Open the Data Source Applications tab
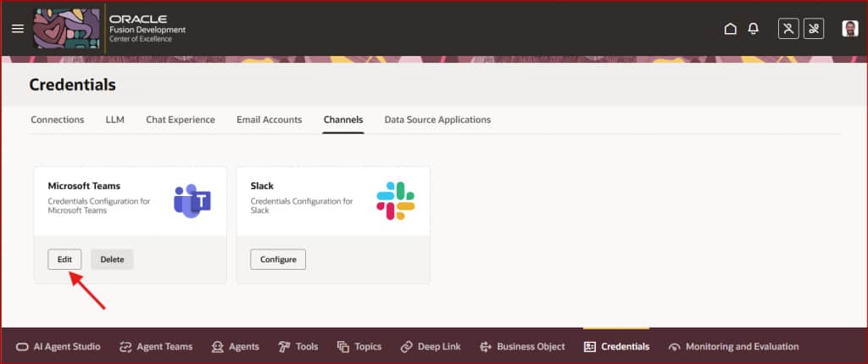Viewport: 868px width, 364px height. click(x=437, y=120)
